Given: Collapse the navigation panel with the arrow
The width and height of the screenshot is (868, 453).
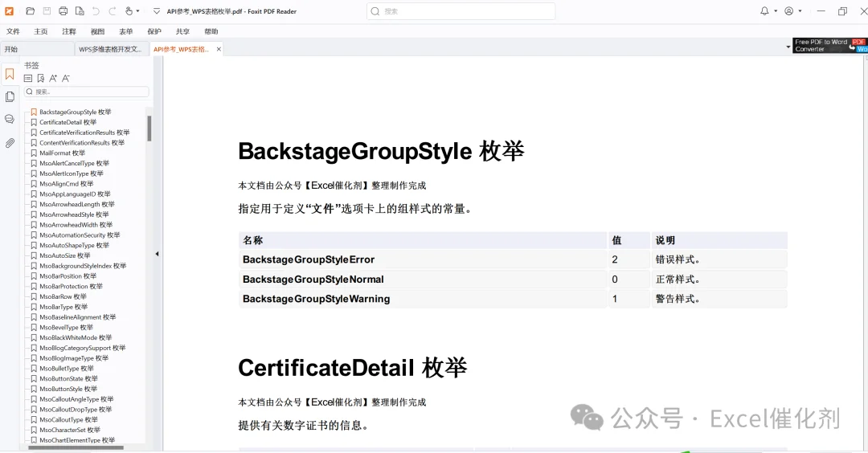Looking at the screenshot, I should click(x=157, y=254).
